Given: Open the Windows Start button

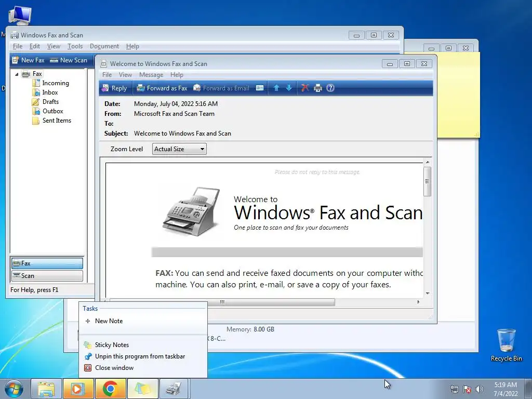Looking at the screenshot, I should point(14,389).
